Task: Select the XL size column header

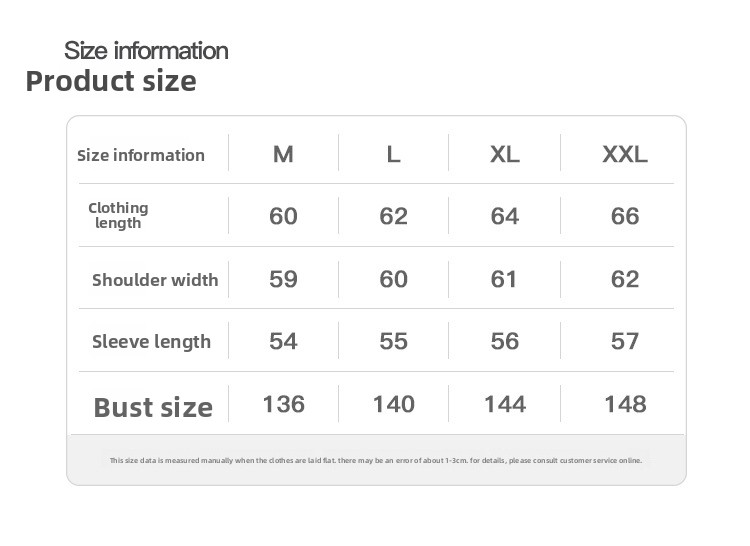Action: click(505, 155)
